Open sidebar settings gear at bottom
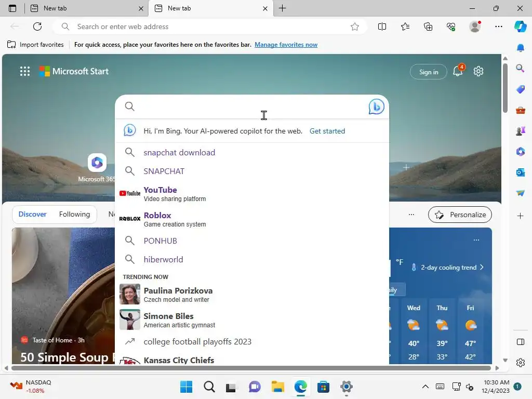 tap(521, 363)
